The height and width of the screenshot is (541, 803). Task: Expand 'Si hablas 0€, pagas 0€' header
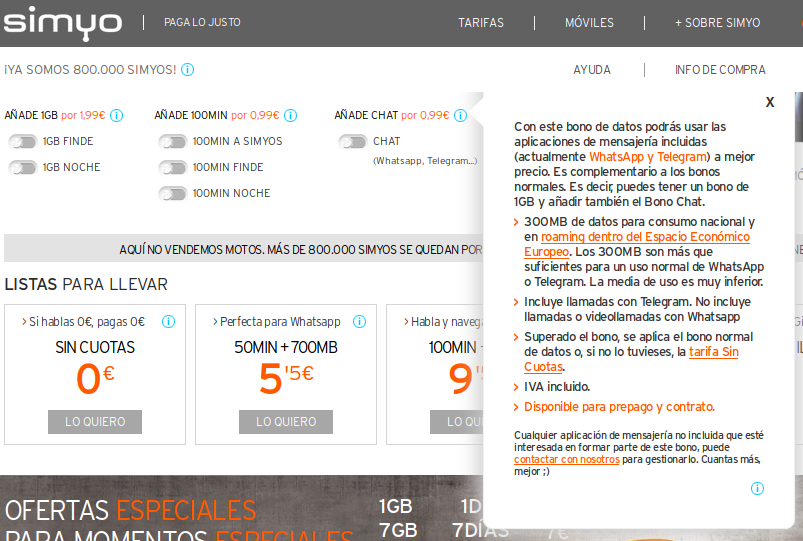pyautogui.click(x=83, y=322)
